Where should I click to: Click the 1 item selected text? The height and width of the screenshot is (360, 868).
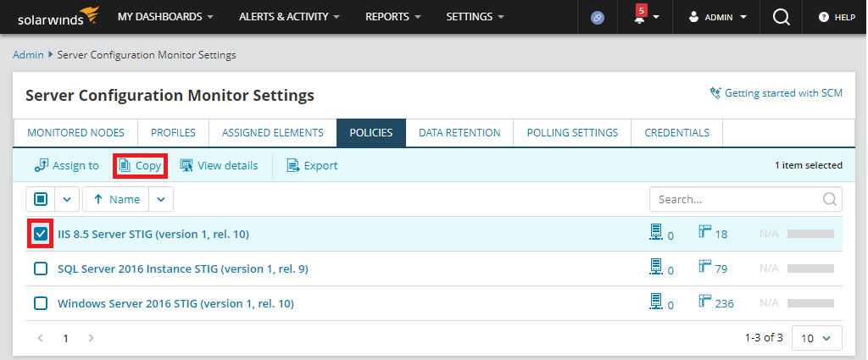[x=808, y=165]
